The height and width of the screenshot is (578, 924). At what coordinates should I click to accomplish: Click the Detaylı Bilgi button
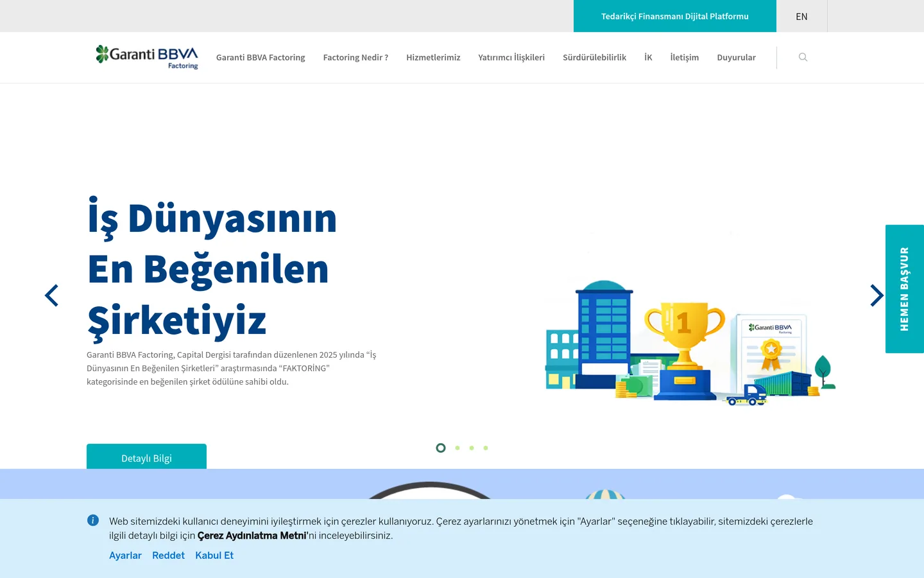(146, 457)
